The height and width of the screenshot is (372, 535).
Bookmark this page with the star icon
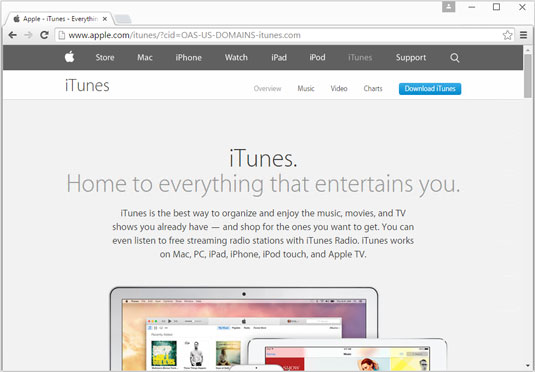coord(507,35)
